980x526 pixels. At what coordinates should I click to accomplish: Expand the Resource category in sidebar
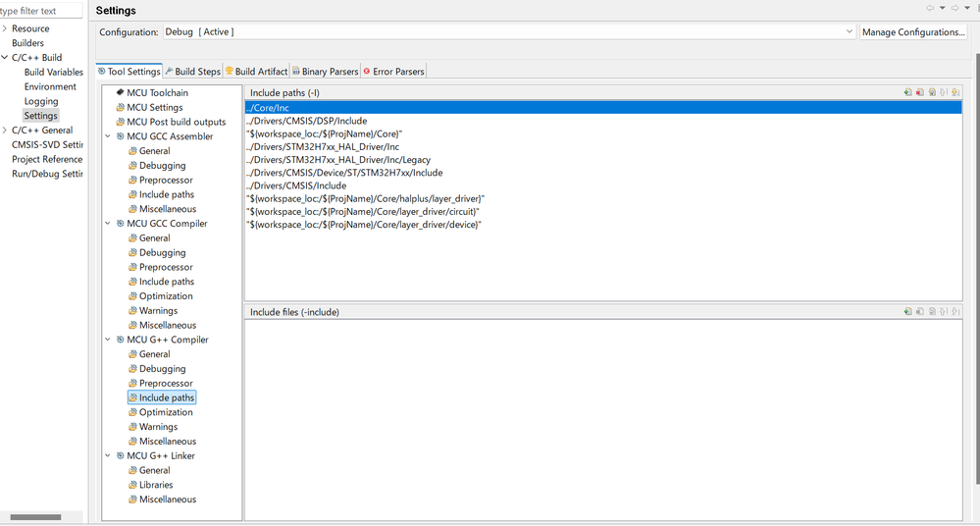(5, 28)
